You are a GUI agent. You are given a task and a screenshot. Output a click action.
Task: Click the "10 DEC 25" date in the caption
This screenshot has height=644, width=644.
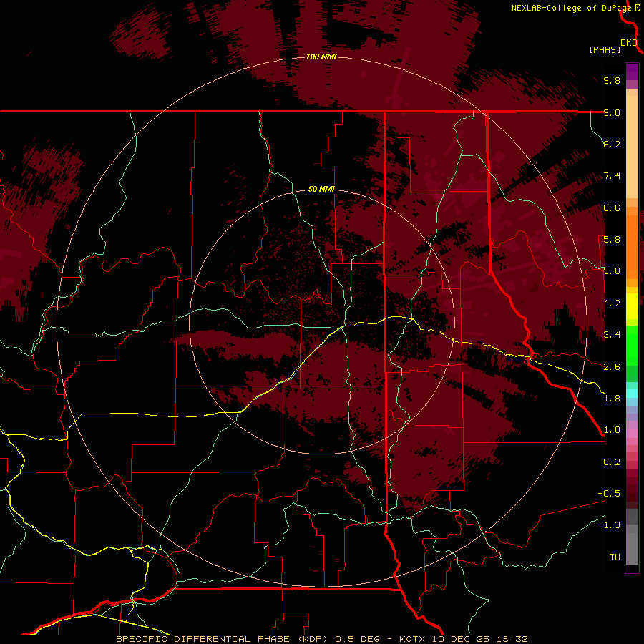461,639
